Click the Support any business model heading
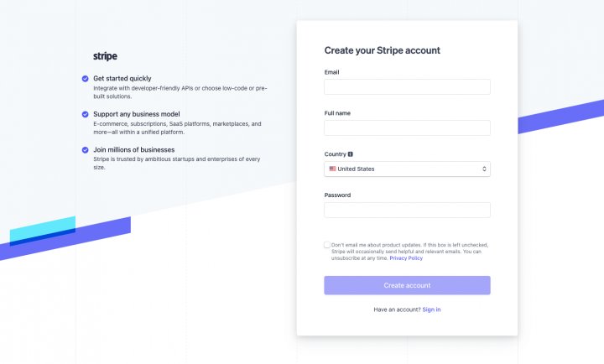 click(137, 114)
